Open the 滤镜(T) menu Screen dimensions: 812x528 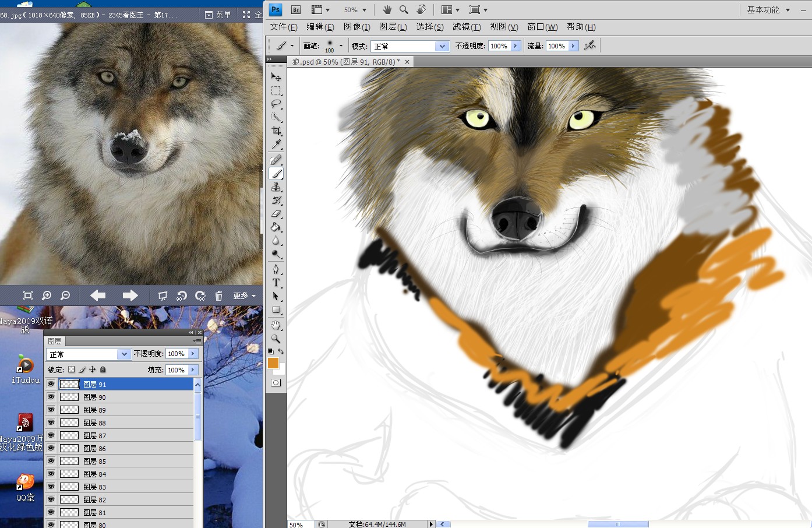(466, 27)
